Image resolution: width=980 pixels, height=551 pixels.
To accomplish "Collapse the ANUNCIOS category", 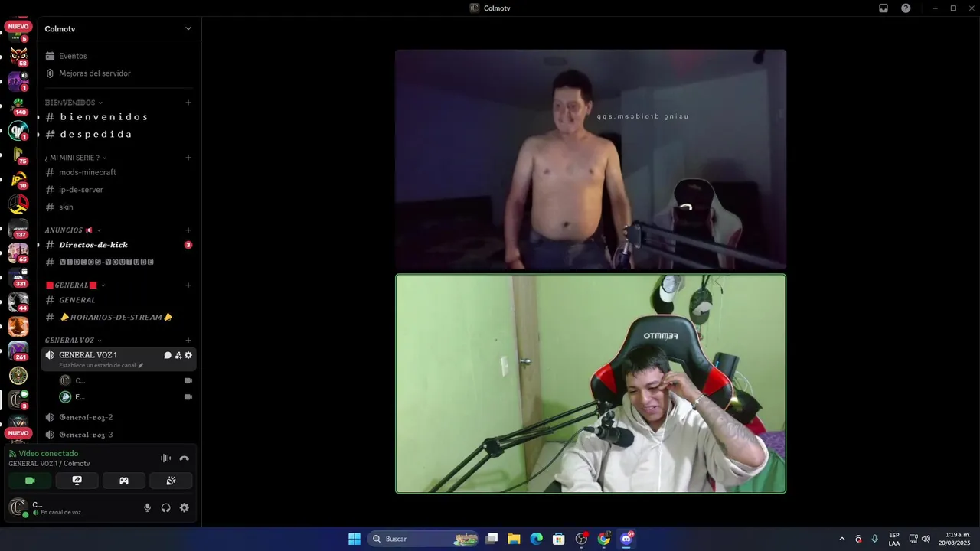I will [73, 230].
